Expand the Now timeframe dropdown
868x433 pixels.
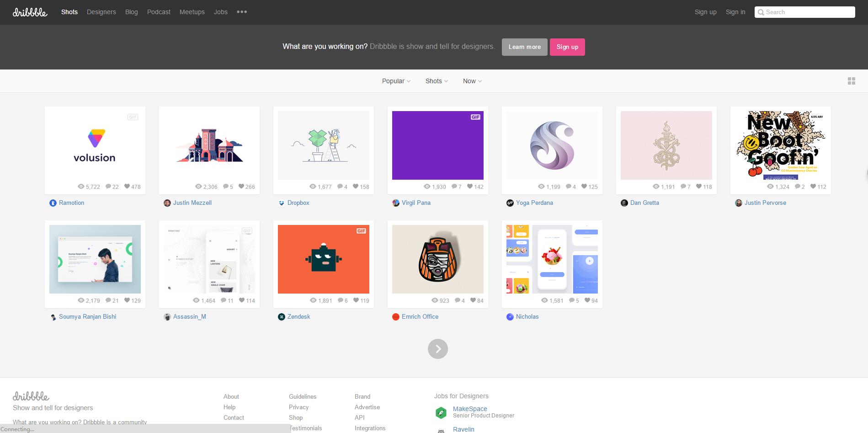[472, 81]
